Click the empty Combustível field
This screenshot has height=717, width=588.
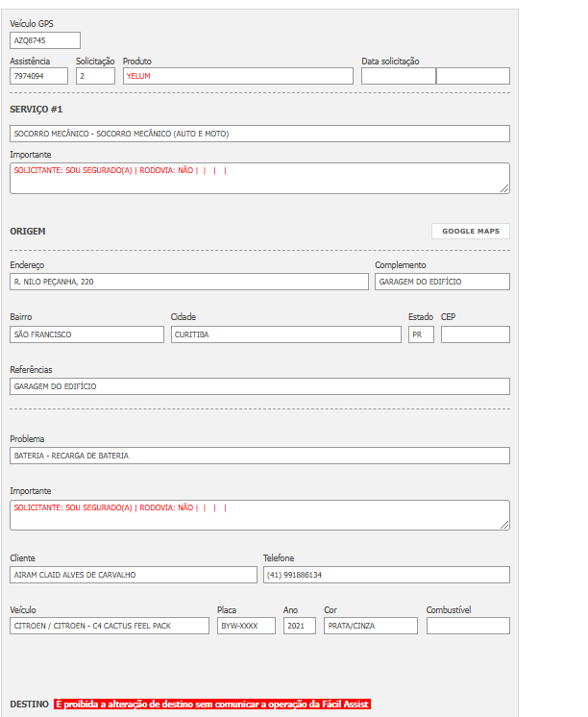(x=468, y=626)
